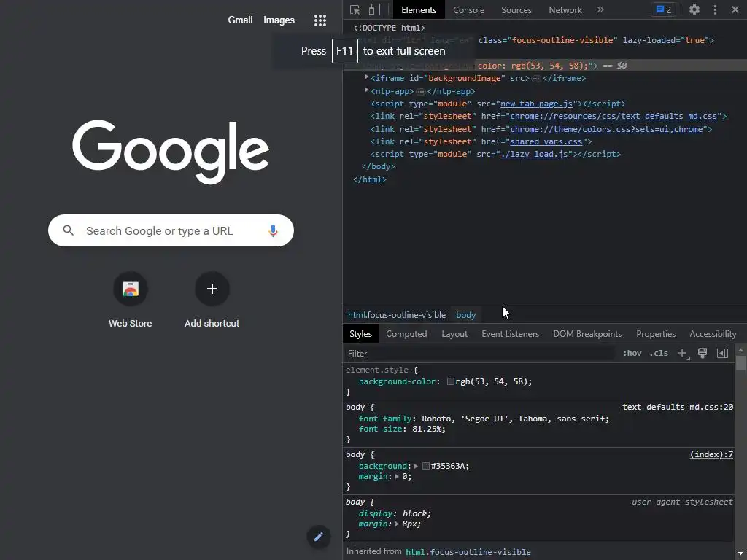
Task: Open the Layout tab
Action: (x=454, y=334)
